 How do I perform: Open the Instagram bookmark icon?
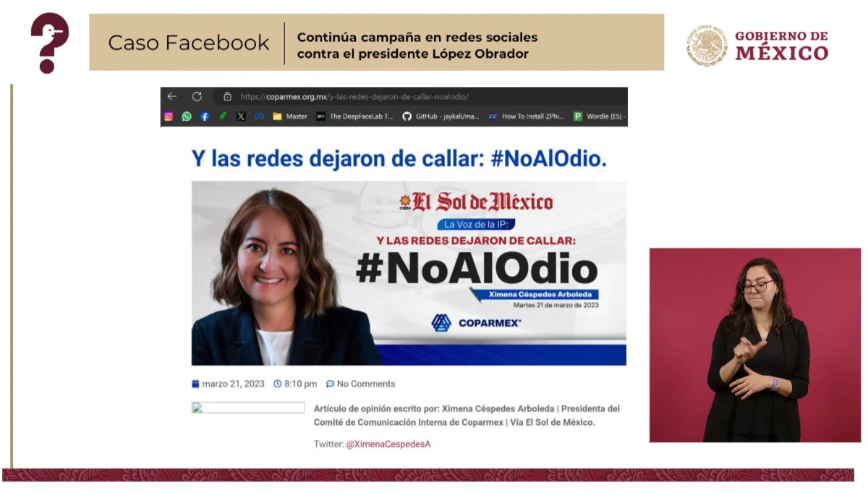click(x=169, y=116)
